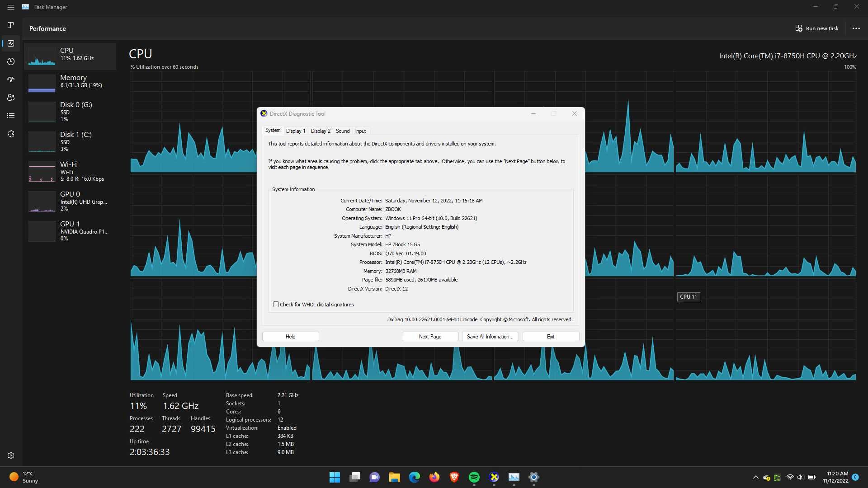Switch to System tab in DirectX tool
The width and height of the screenshot is (868, 488).
(x=273, y=131)
